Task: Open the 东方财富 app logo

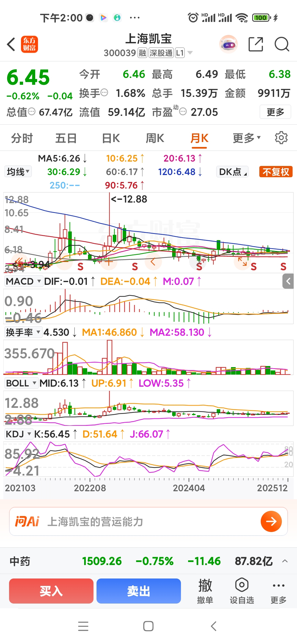Action: pyautogui.click(x=29, y=44)
